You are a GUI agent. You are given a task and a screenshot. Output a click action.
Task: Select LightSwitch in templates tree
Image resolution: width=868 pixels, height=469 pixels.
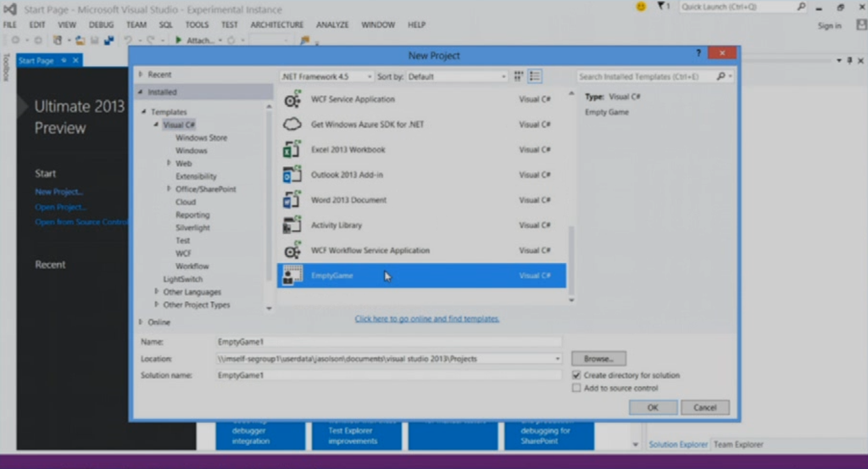[x=183, y=279]
